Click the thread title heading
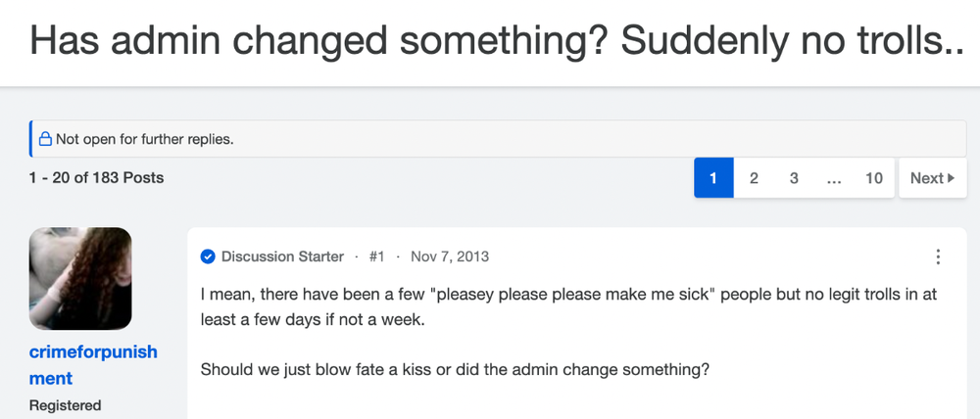The image size is (980, 419). coord(498,39)
